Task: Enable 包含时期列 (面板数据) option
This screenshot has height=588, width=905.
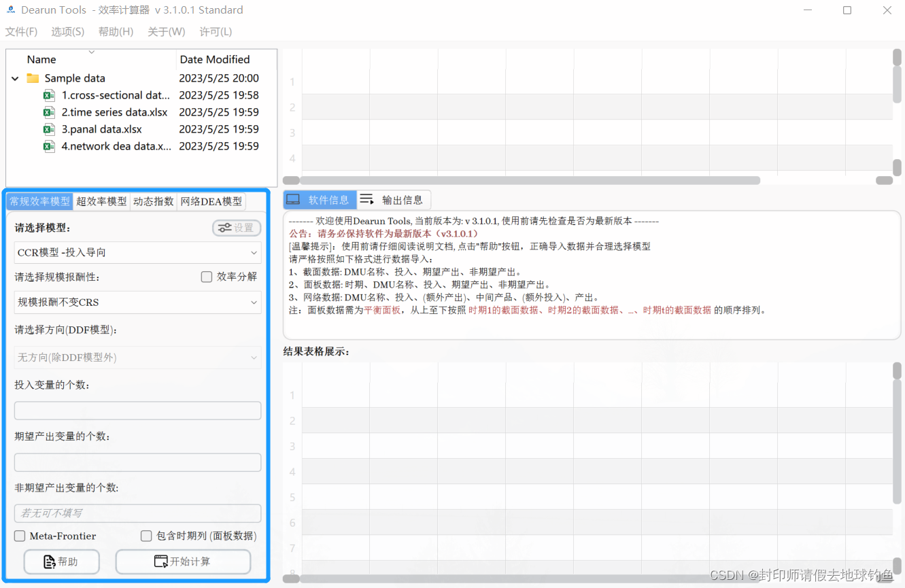Action: click(146, 536)
